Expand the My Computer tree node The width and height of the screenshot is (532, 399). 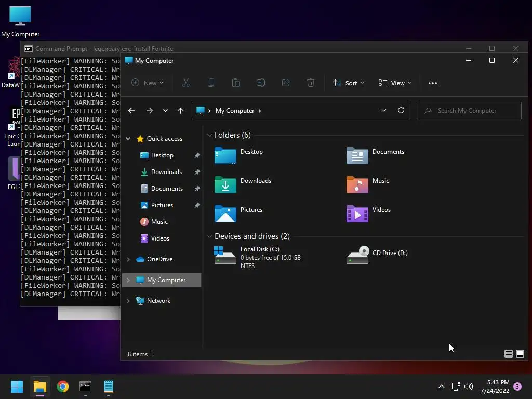coord(128,280)
